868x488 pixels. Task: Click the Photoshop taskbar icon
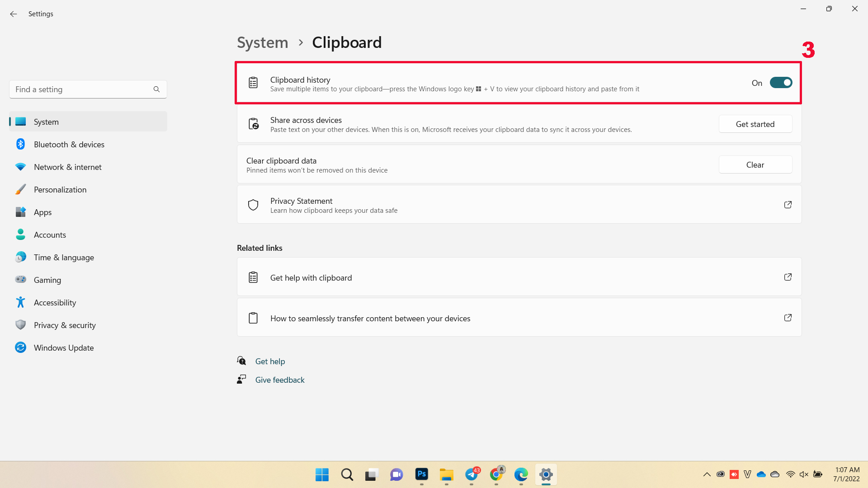click(x=421, y=474)
